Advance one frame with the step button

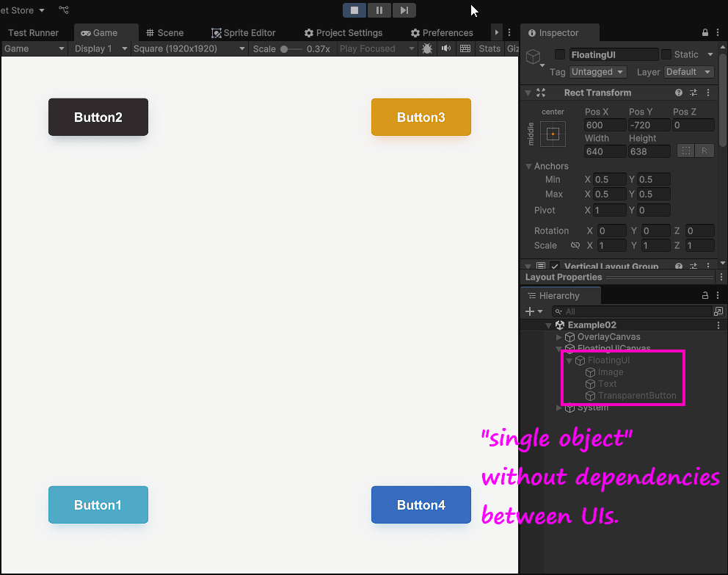(x=404, y=10)
